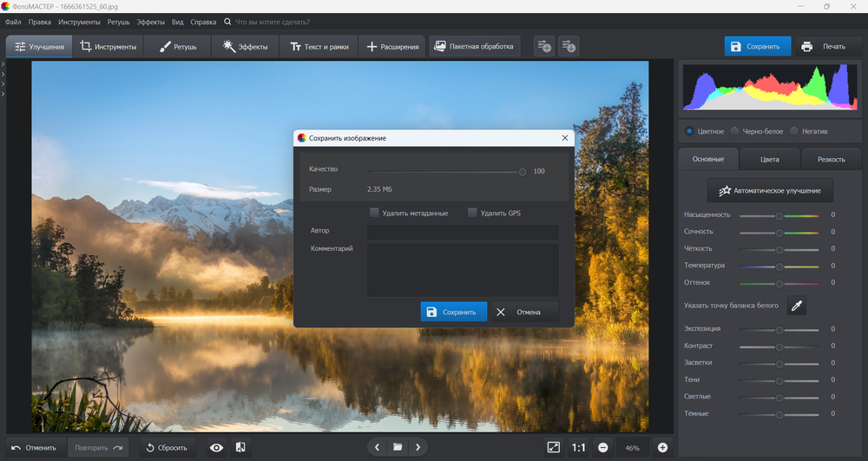Click the Автор text input field
The height and width of the screenshot is (461, 868).
[462, 232]
